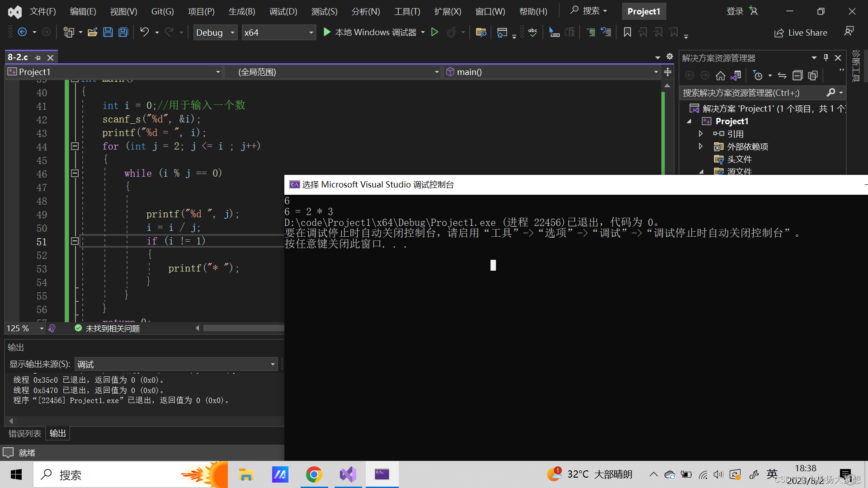Screen dimensions: 868x488
Task: Click the search magnifier in Solution Explorer
Action: 831,93
